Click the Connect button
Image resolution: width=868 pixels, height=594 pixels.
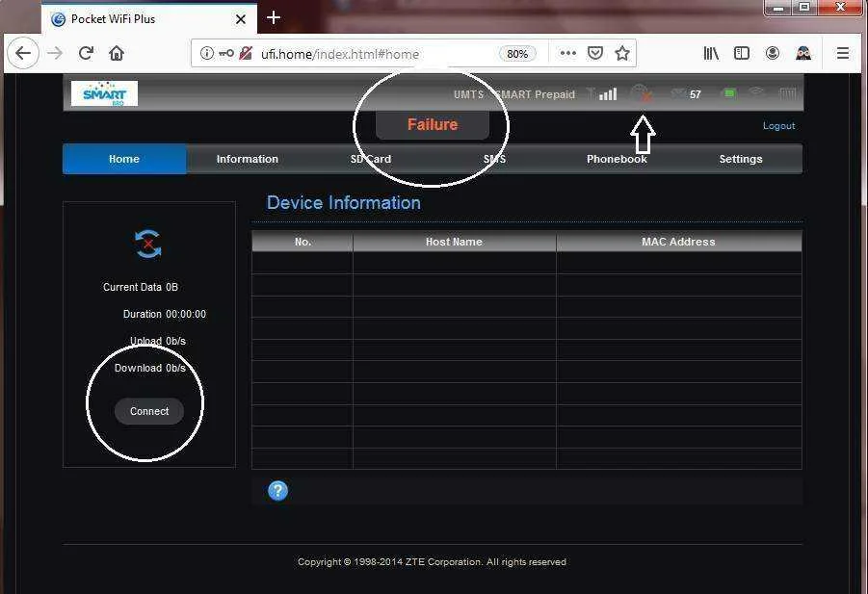[x=149, y=411]
